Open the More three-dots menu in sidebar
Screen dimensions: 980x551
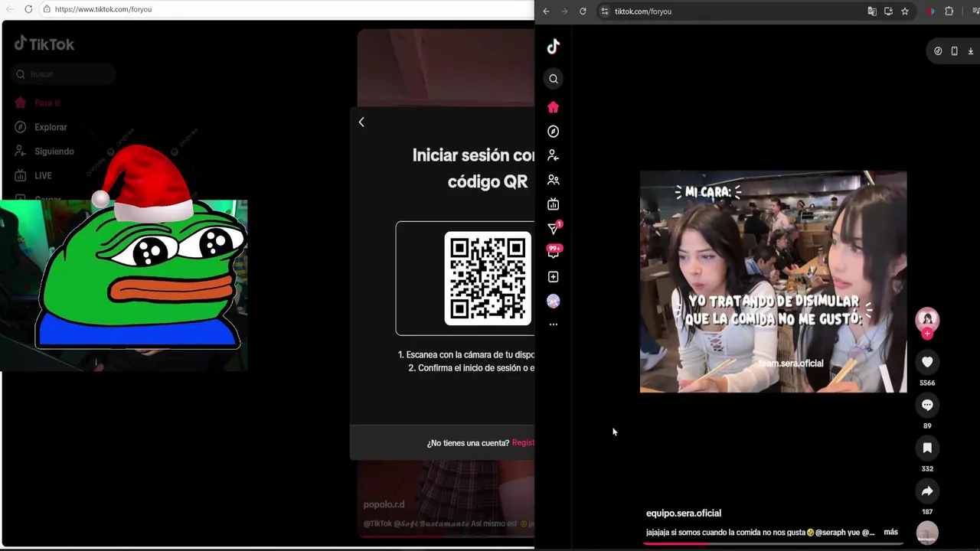click(x=554, y=324)
